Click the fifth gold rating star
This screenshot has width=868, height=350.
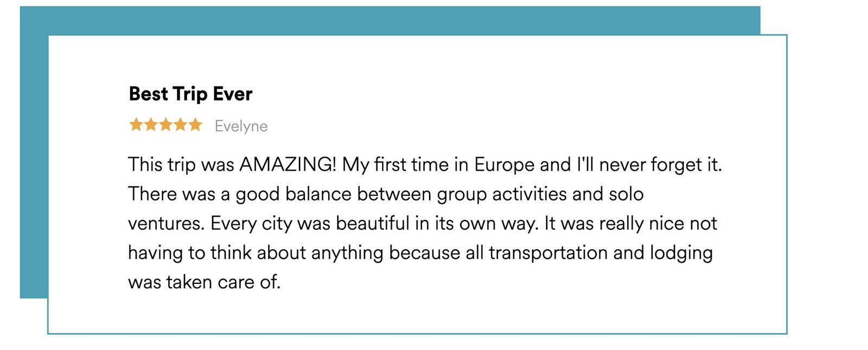point(195,125)
